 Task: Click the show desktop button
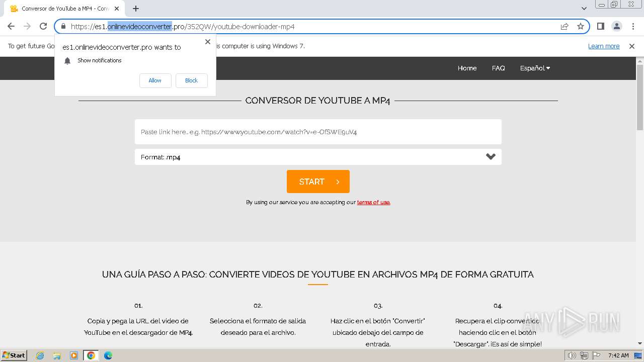tap(638, 355)
